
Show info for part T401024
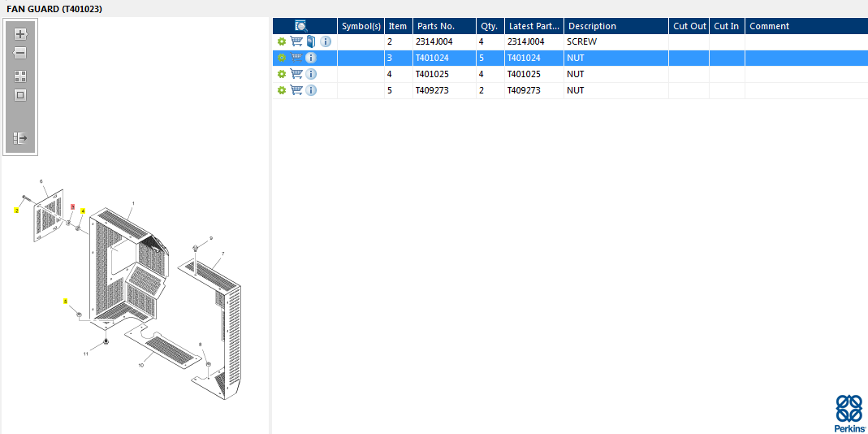pos(311,58)
